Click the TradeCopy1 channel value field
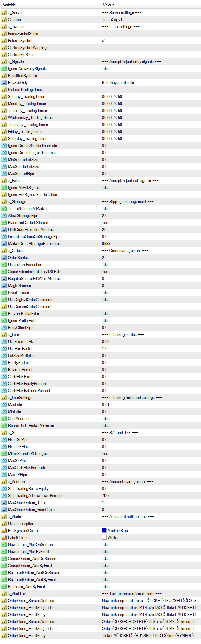Viewport: 201px width, 644px height. tap(151, 20)
